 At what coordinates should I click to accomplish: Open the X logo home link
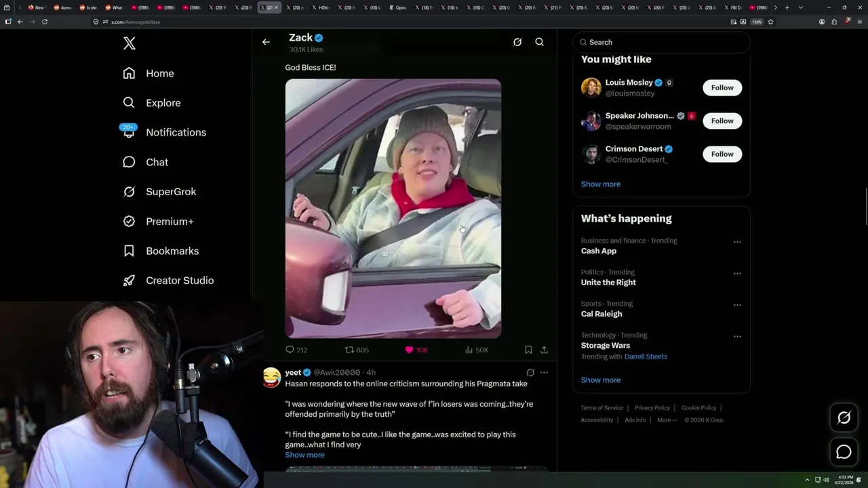click(130, 43)
